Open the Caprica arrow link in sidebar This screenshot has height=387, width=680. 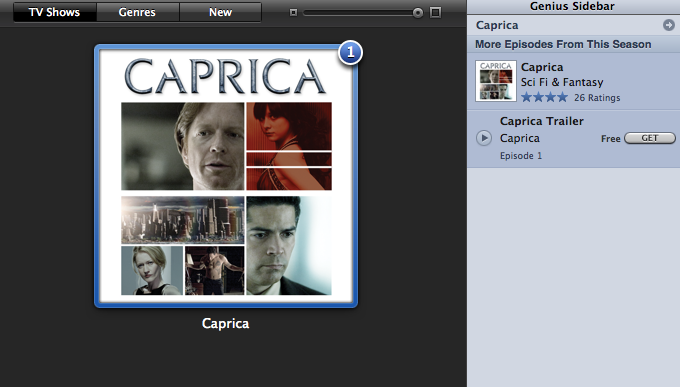[668, 25]
